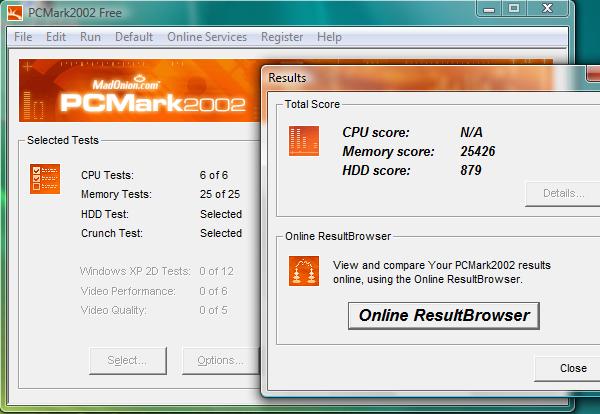Open the File menu
600x414 pixels.
tap(23, 37)
